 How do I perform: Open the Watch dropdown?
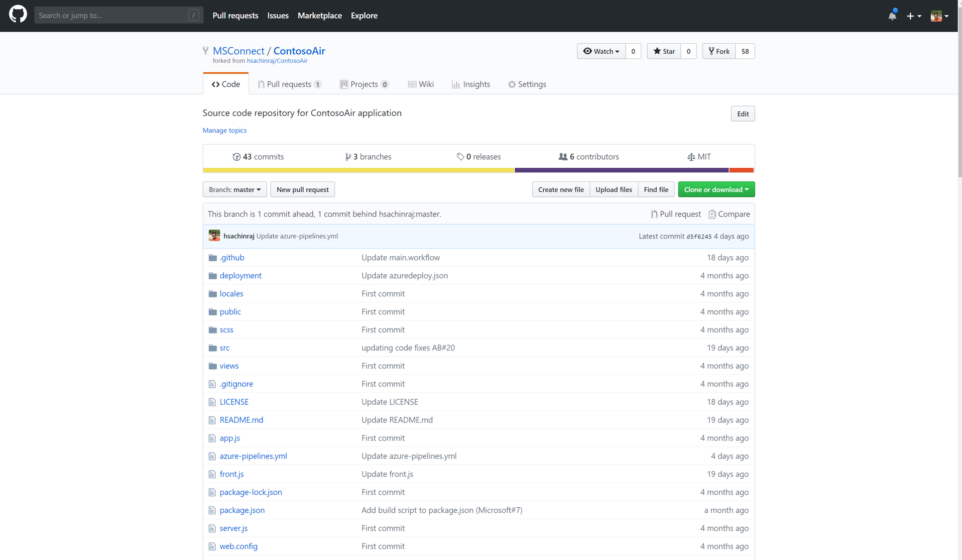[x=601, y=51]
